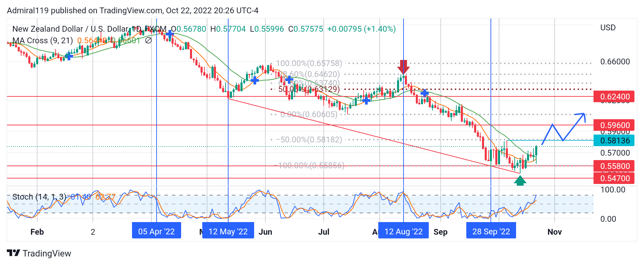Viewport: 644px width, 265px height.
Task: Click the change value +0.00795 (+1.40%)
Action: click(362, 29)
